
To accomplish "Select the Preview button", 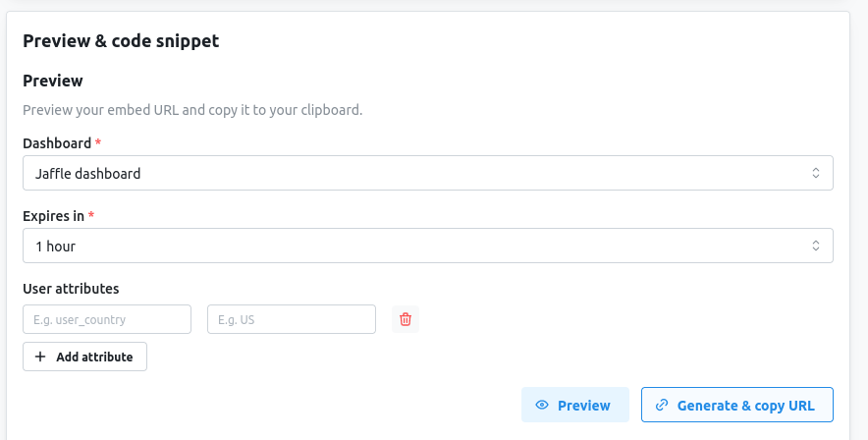I will click(x=575, y=405).
